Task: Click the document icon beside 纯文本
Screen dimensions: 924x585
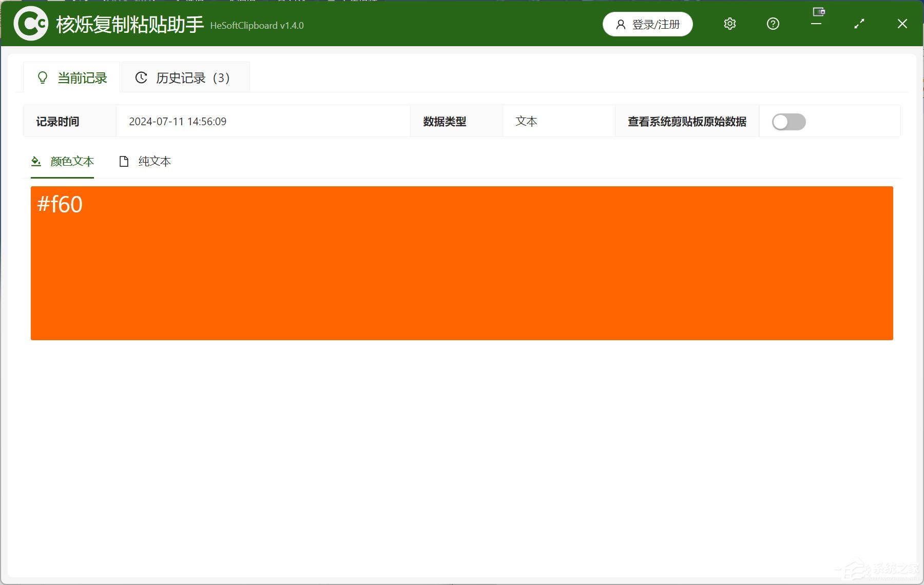Action: [x=124, y=162]
